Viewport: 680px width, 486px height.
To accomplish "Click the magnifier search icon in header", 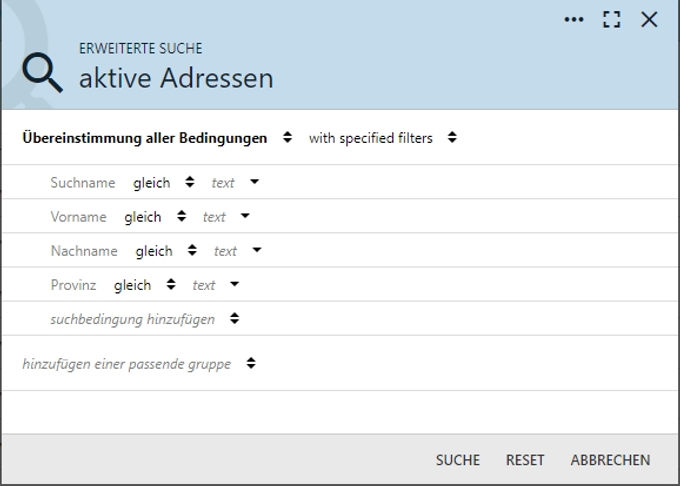I will tap(42, 72).
